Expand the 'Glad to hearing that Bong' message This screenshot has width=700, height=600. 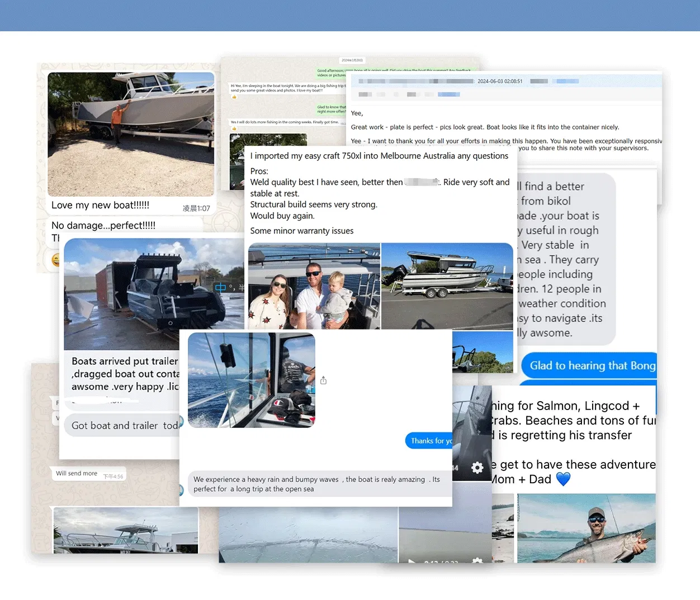pyautogui.click(x=589, y=366)
